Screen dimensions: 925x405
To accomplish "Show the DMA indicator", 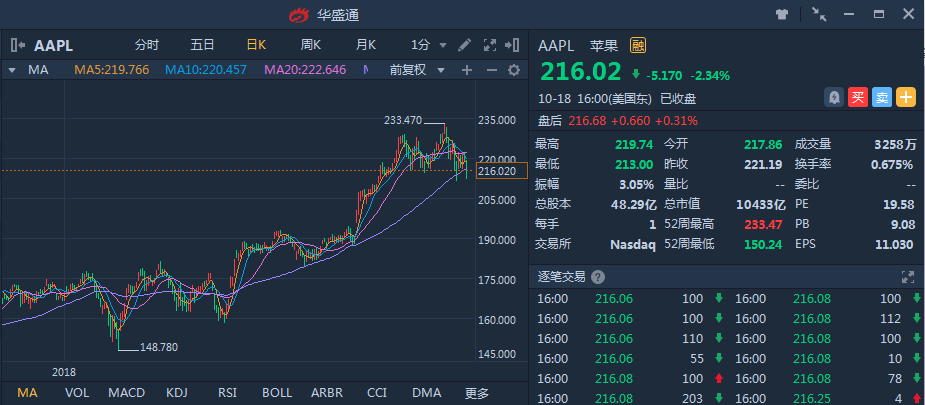I will 427,393.
